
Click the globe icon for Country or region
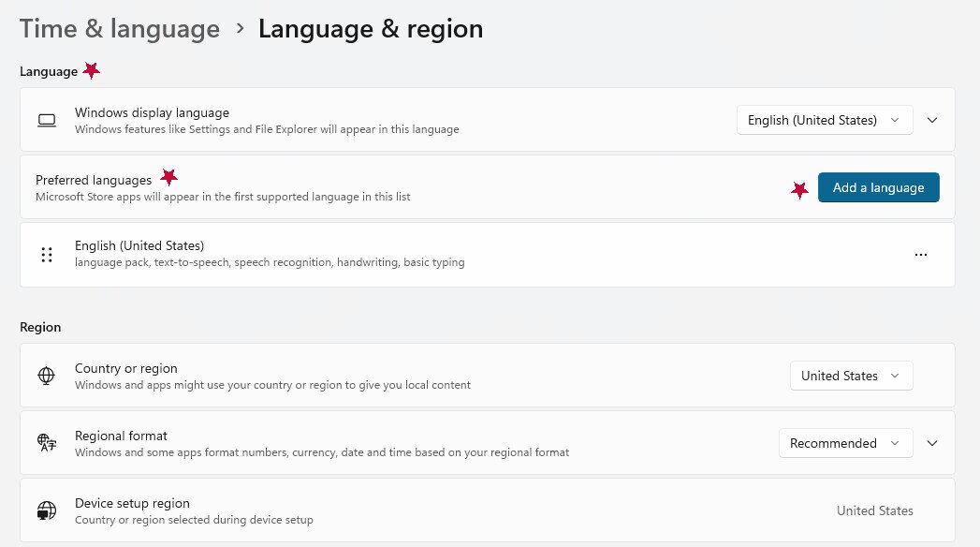[47, 376]
